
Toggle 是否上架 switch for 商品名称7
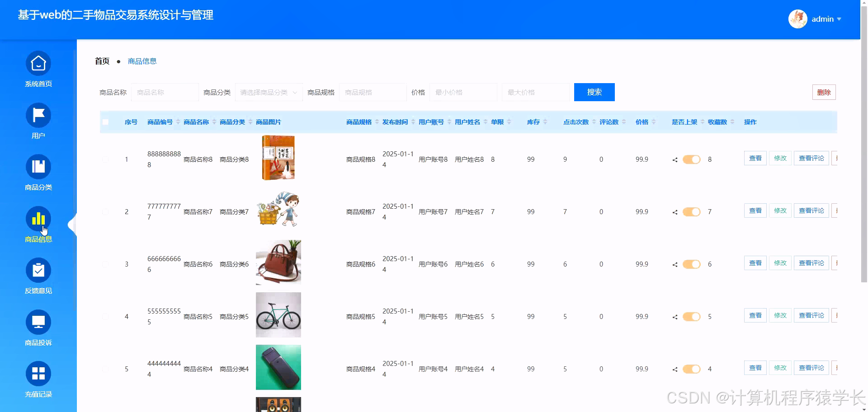point(692,212)
